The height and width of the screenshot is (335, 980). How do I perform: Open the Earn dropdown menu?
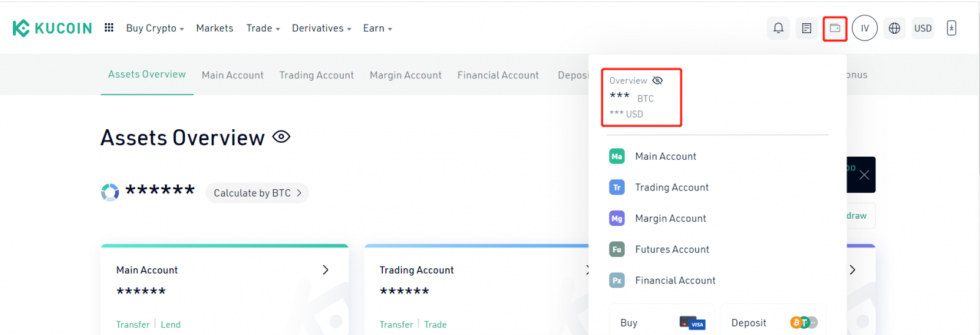point(377,28)
